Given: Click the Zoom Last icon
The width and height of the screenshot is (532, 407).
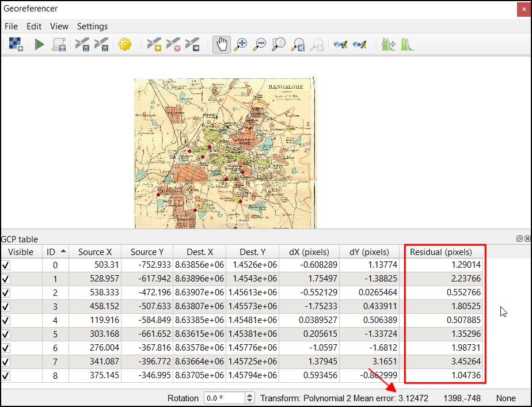Looking at the screenshot, I should [x=298, y=44].
